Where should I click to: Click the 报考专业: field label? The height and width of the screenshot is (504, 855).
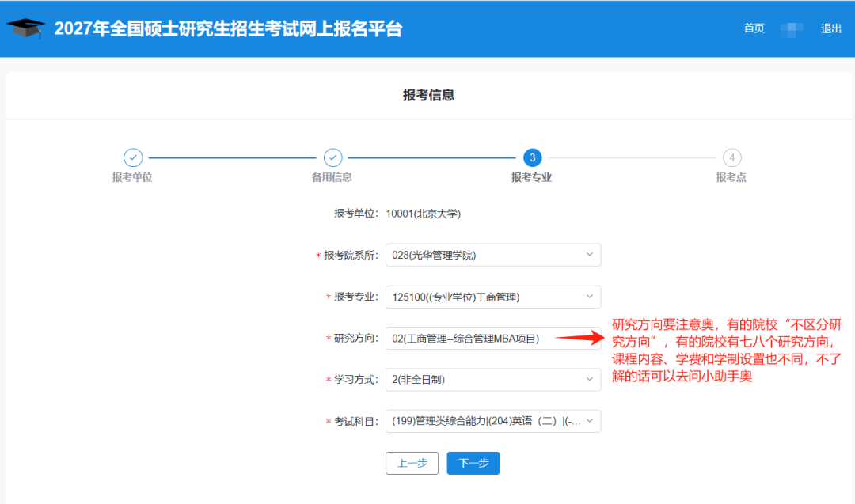[355, 297]
